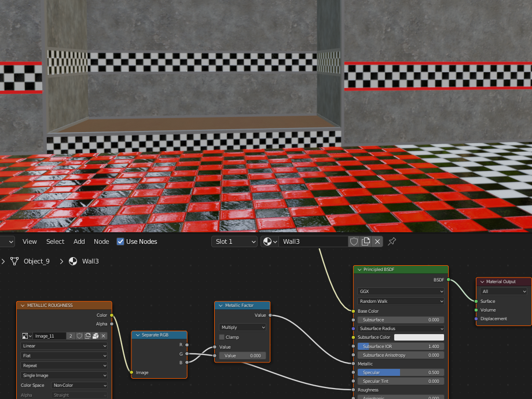Click the Image_11 name field

tap(49, 336)
